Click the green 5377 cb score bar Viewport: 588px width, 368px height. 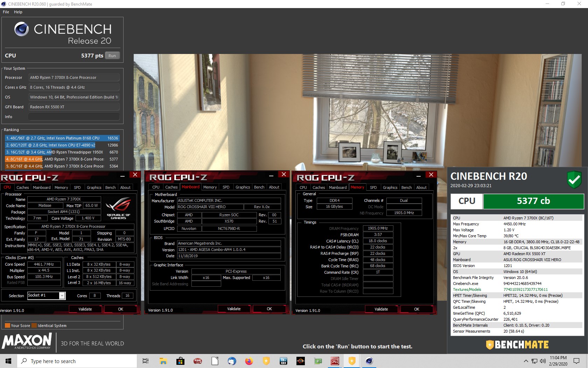tap(533, 201)
